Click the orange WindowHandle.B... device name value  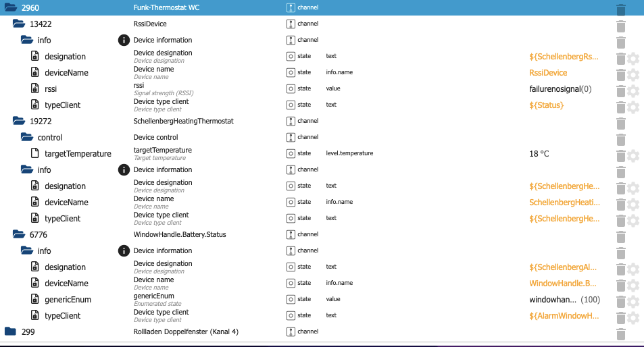563,284
